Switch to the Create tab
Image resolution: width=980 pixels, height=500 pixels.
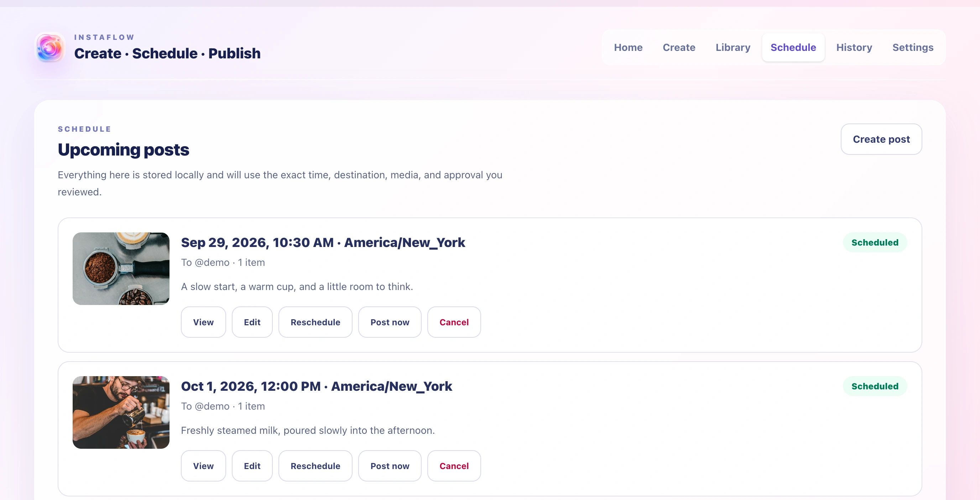point(679,48)
